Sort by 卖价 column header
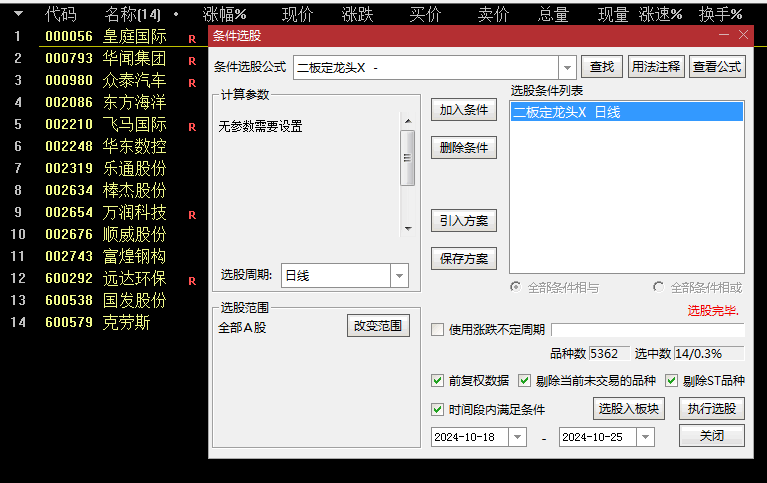Image resolution: width=767 pixels, height=483 pixels. click(x=494, y=14)
